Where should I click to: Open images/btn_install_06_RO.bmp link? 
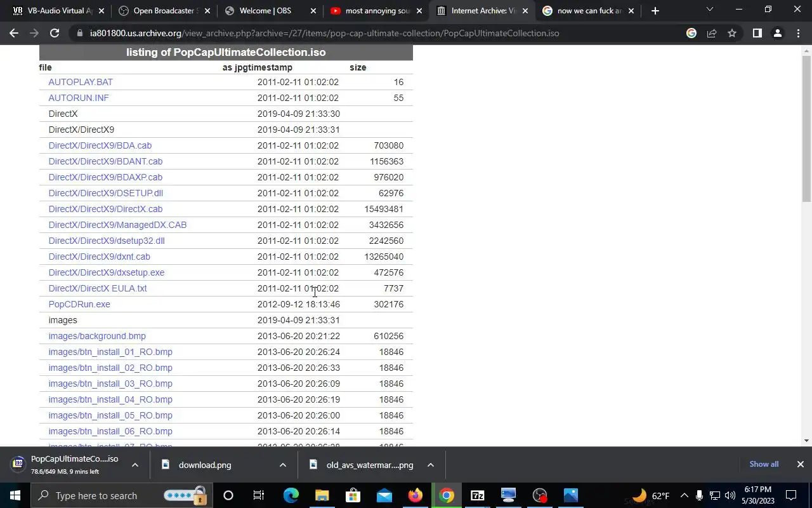[x=110, y=431]
